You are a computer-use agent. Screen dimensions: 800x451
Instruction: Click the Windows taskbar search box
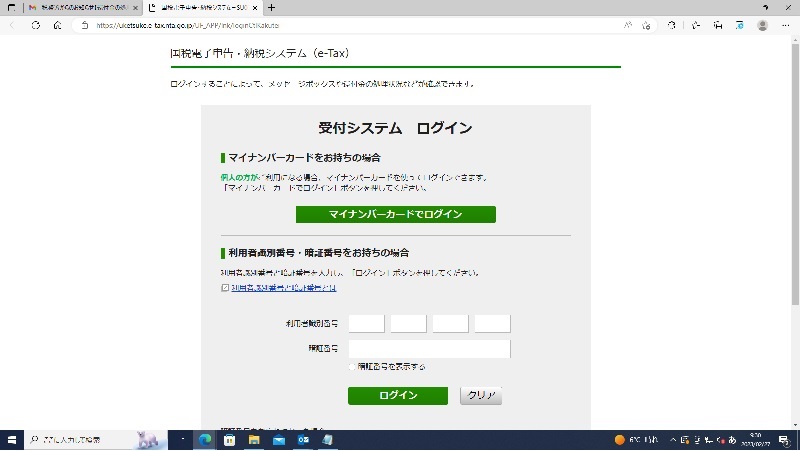pos(97,440)
